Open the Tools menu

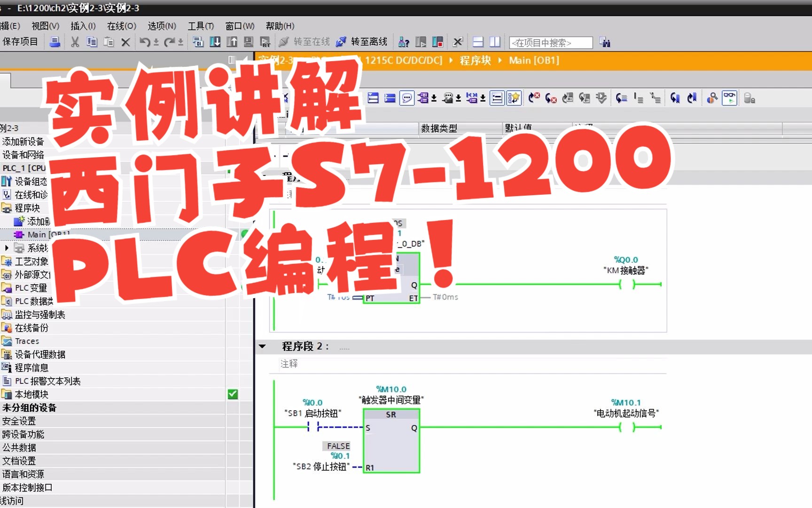[x=201, y=26]
